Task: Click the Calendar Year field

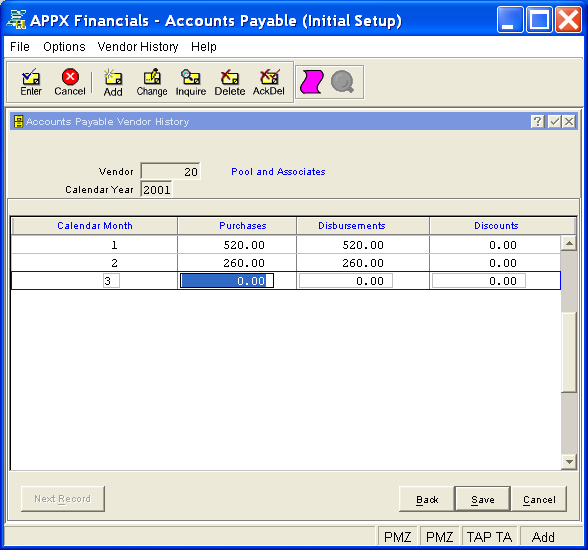Action: click(156, 190)
